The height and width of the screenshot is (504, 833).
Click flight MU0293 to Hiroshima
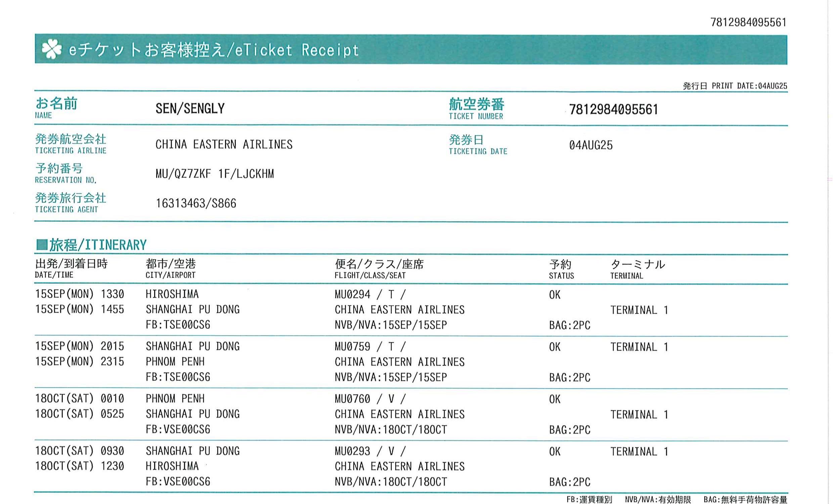click(352, 451)
